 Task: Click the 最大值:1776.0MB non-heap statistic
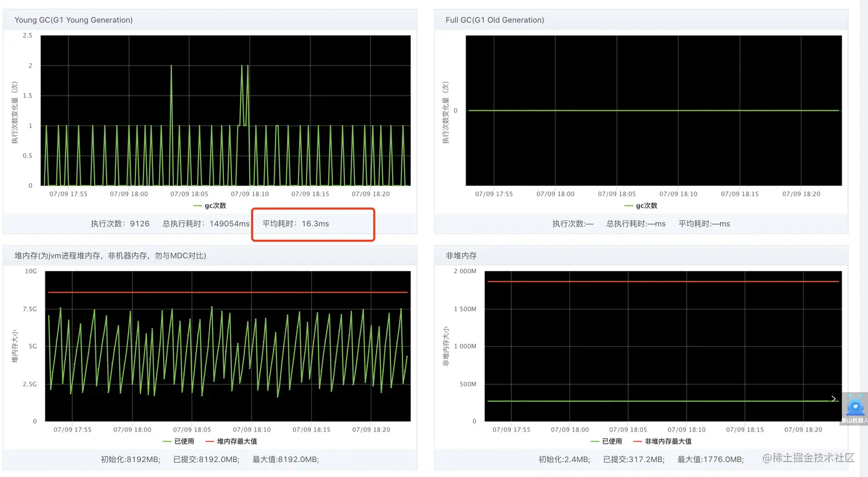tap(711, 459)
